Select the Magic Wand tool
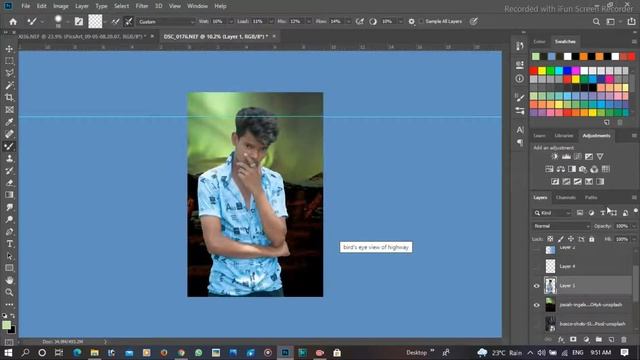 [9, 85]
